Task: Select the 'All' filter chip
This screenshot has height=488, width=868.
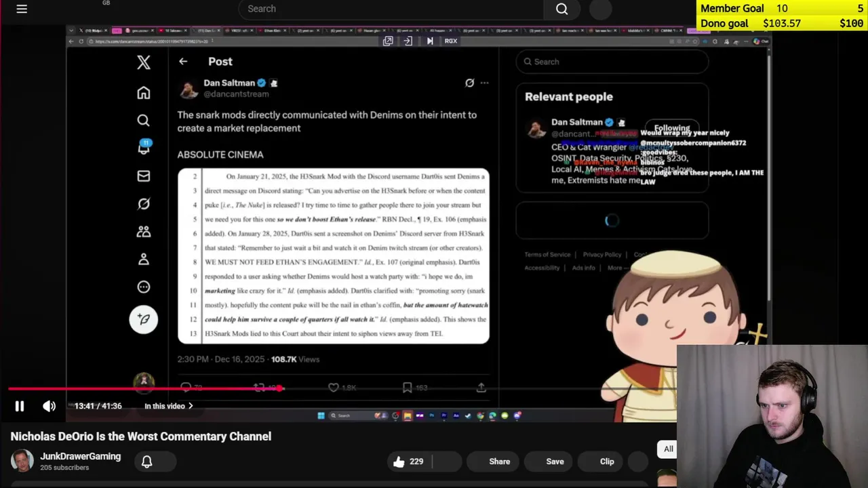Action: point(668,449)
